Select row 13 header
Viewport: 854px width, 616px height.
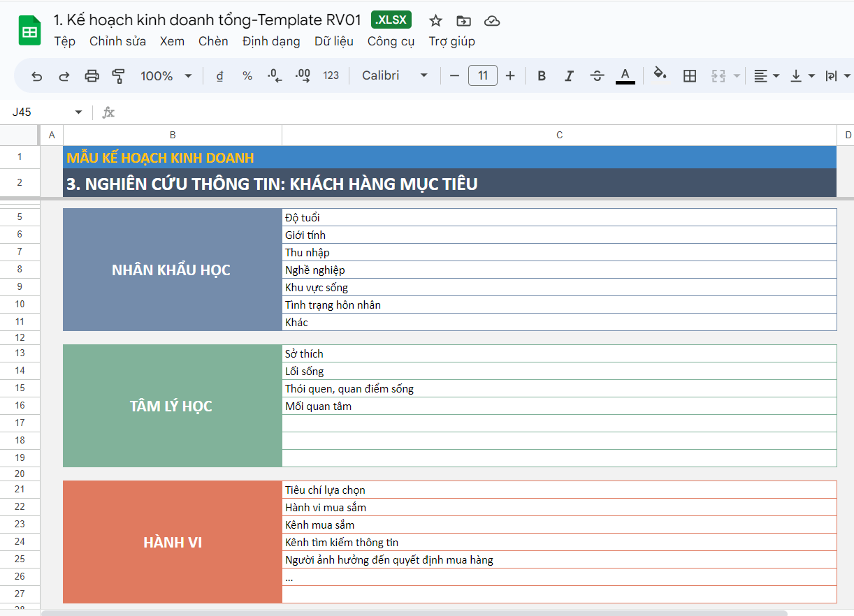point(20,353)
